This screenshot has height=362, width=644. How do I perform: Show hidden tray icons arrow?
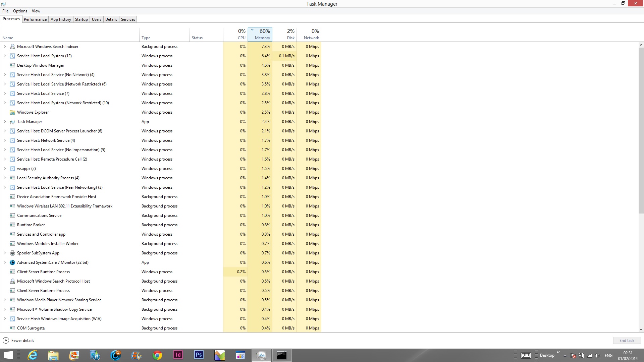(565, 356)
